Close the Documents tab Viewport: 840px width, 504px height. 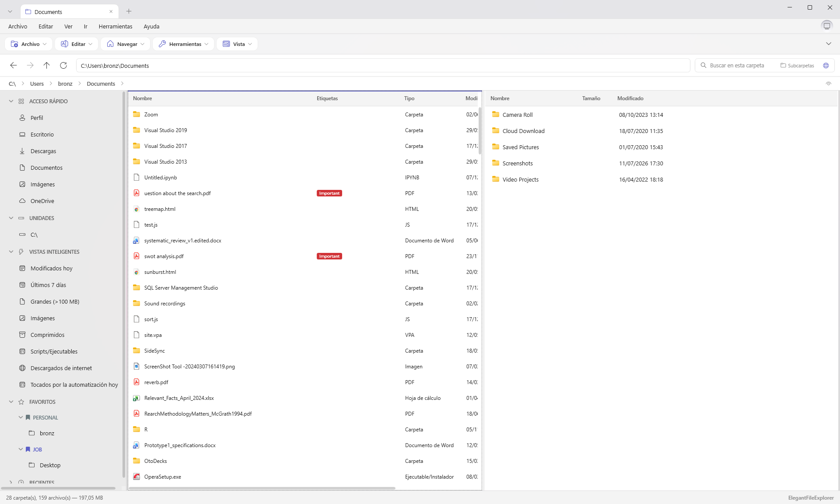click(x=111, y=11)
